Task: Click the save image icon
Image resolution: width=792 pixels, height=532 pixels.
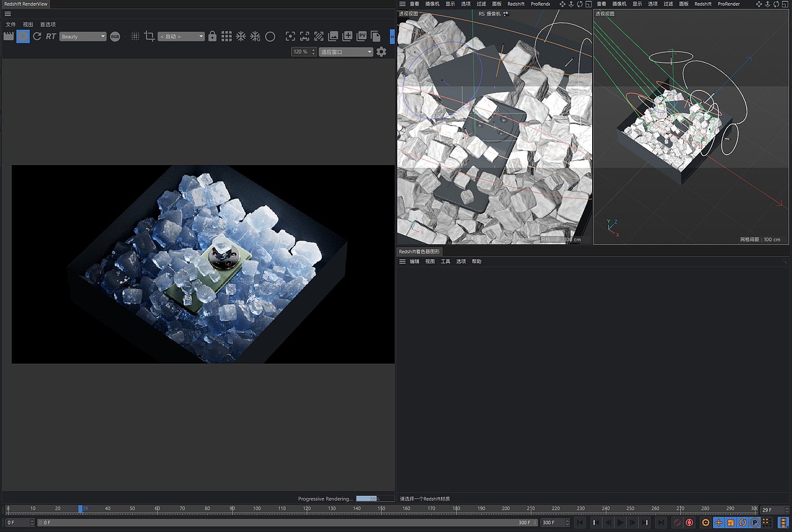Action: pyautogui.click(x=334, y=36)
